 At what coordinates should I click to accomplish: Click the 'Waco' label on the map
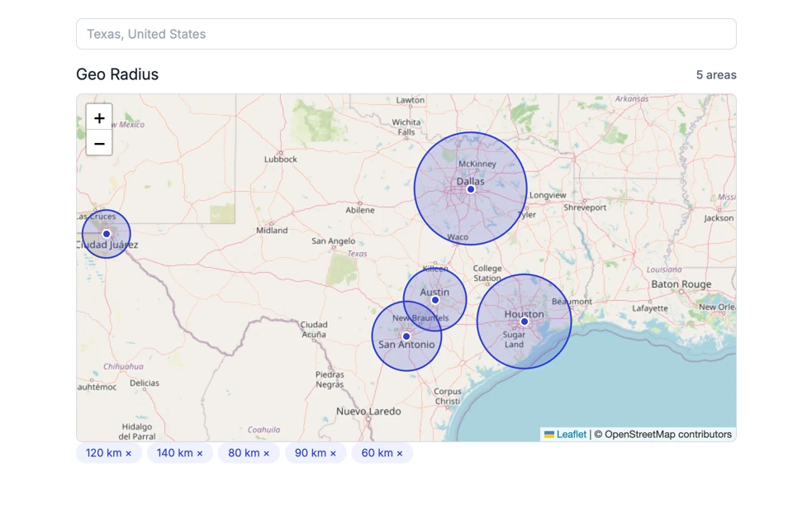tap(458, 237)
